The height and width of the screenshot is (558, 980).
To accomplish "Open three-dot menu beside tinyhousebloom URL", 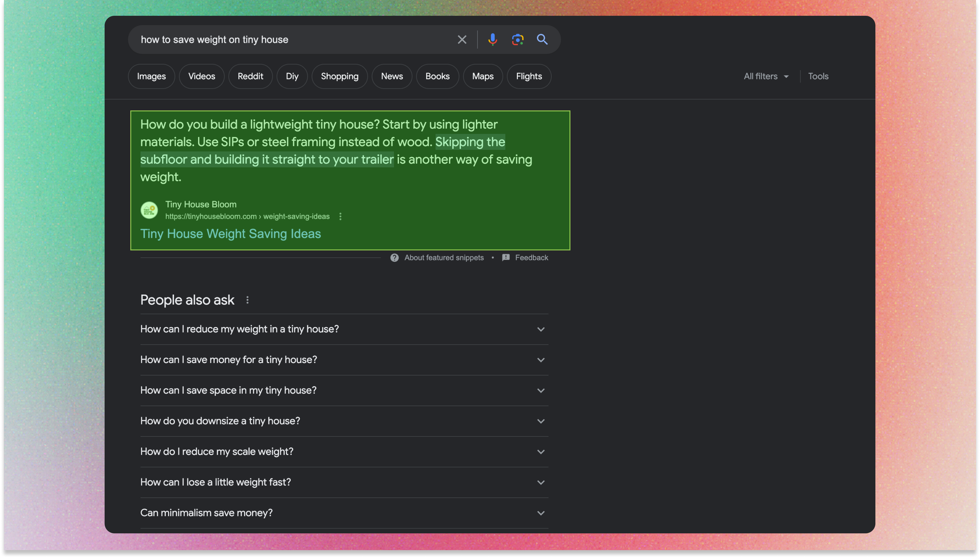I will tap(340, 217).
